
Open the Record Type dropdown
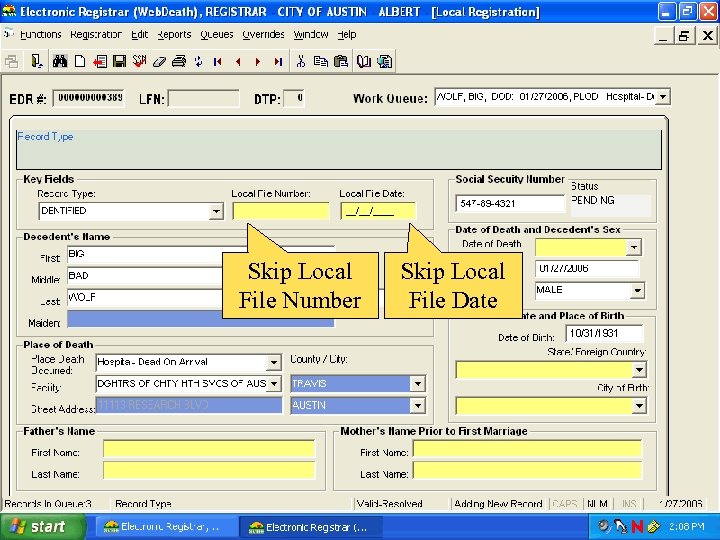click(216, 211)
